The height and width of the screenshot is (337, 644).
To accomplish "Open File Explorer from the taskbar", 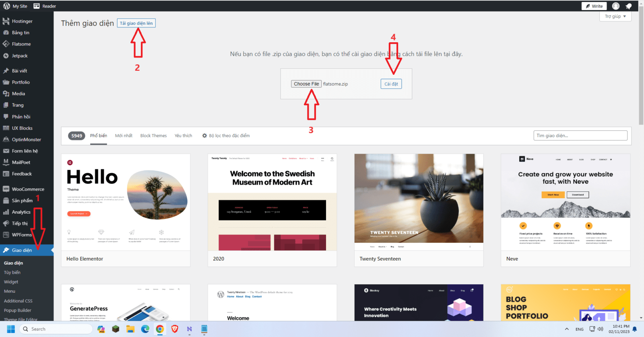I will pyautogui.click(x=130, y=329).
